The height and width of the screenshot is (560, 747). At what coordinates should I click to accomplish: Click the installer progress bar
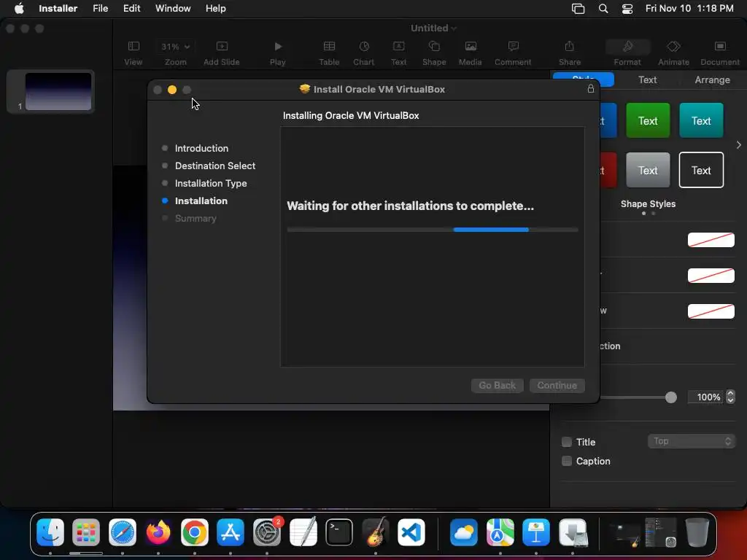[x=433, y=230]
